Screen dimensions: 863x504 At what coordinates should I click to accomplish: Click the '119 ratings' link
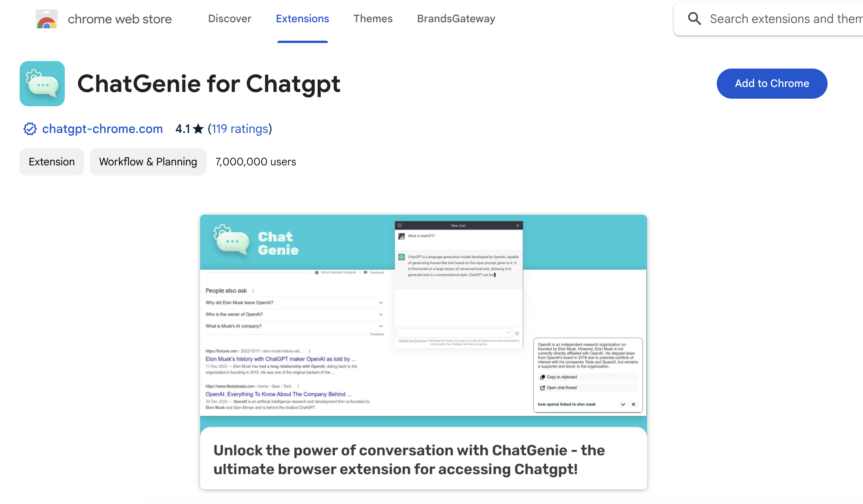[239, 128]
